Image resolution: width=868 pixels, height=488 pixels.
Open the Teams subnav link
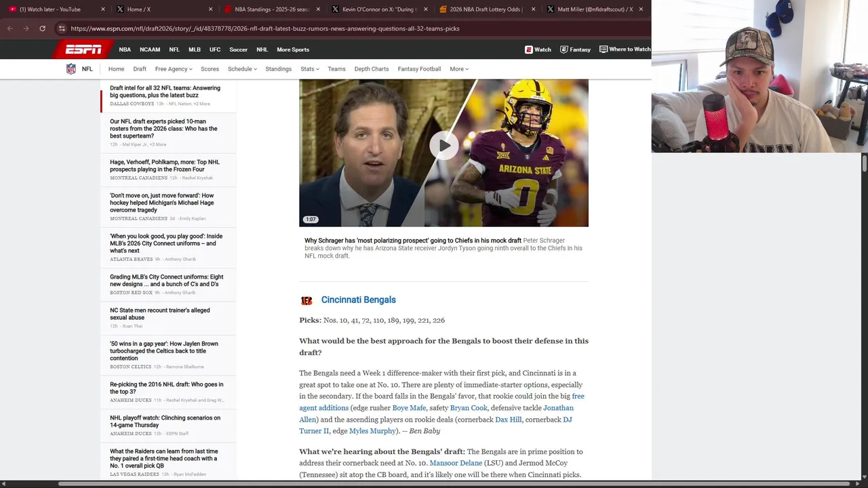(336, 69)
